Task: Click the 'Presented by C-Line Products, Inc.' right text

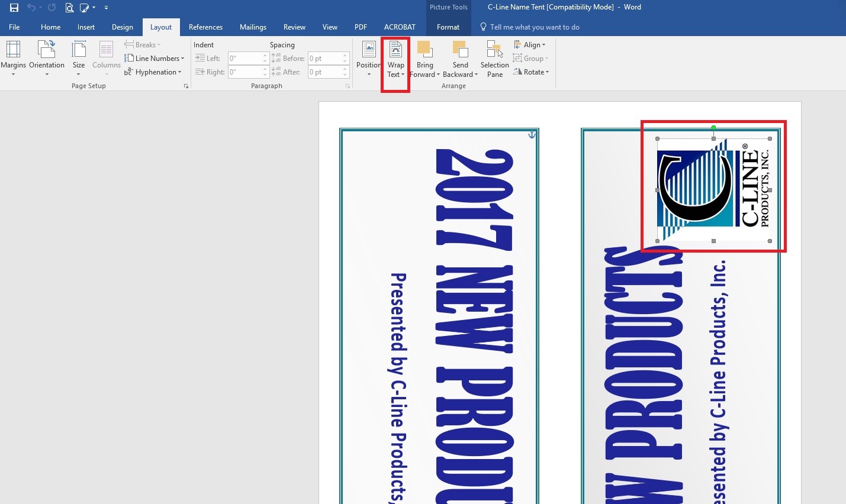Action: pyautogui.click(x=718, y=382)
